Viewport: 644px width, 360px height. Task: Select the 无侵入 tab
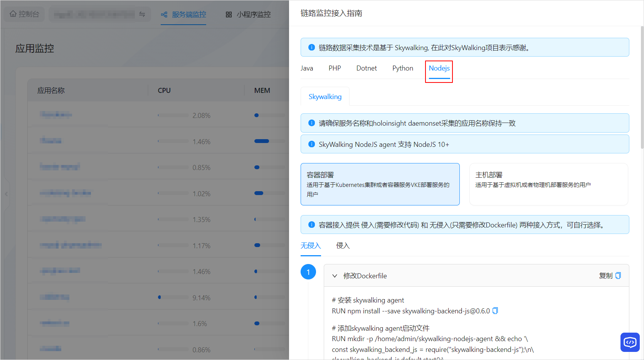pos(311,246)
